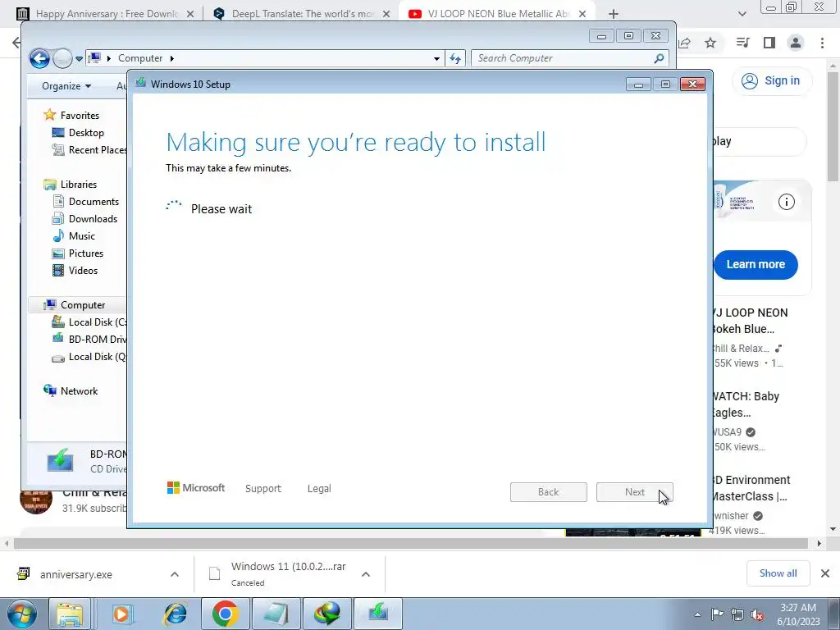Close the Happy Anniversary tab

point(190,15)
